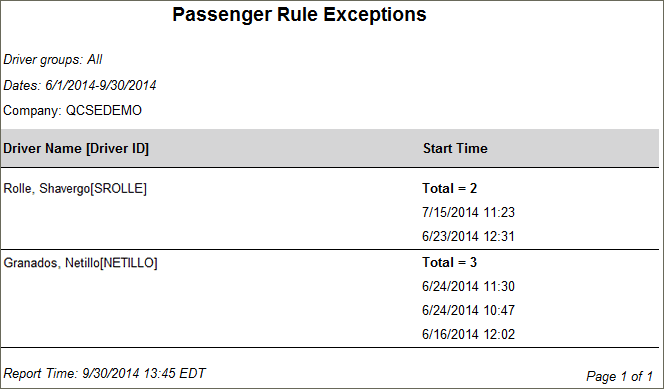This screenshot has width=664, height=389.
Task: Click the Passenger Rule Exceptions report title
Action: 299,14
